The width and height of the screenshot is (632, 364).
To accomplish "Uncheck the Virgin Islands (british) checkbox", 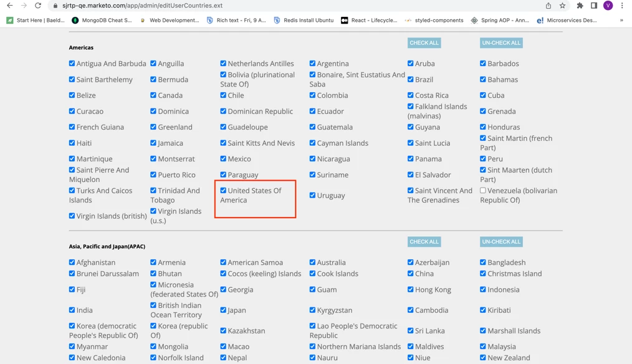I will [x=72, y=216].
